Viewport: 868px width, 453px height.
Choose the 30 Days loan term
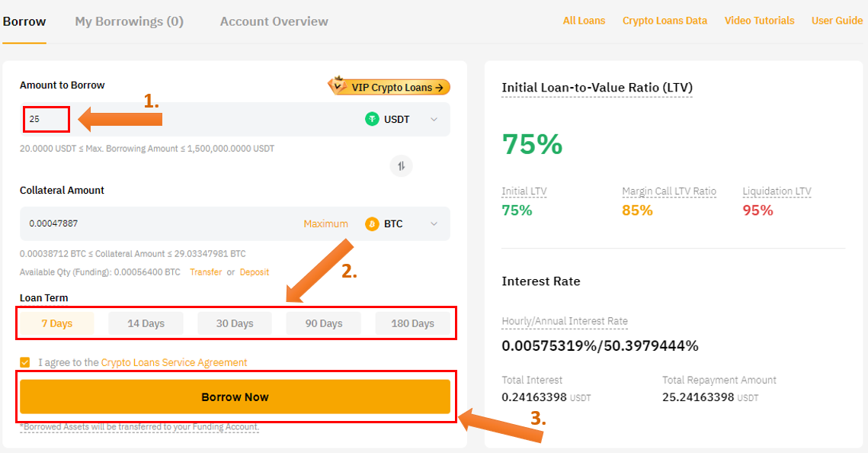(x=235, y=323)
